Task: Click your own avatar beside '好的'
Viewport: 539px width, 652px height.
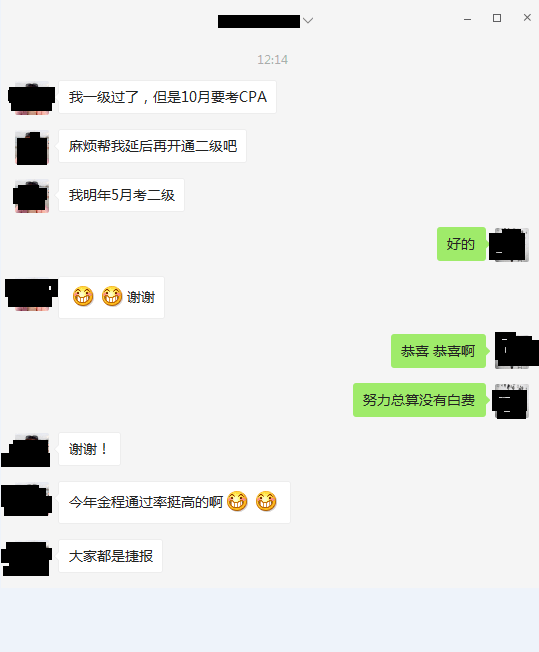Action: 509,244
